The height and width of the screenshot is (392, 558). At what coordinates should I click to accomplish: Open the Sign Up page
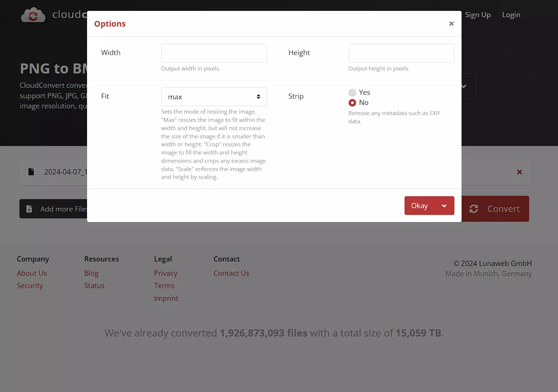coord(478,15)
